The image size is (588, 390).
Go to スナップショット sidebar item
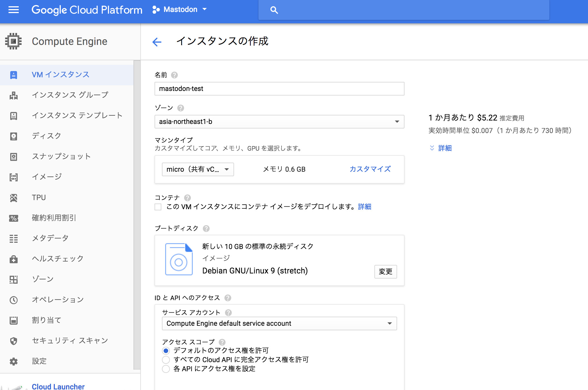pyautogui.click(x=61, y=156)
